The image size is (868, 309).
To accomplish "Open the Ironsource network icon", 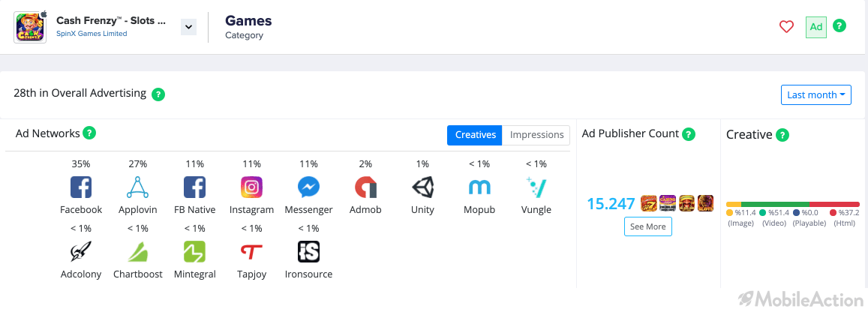I will tap(308, 252).
